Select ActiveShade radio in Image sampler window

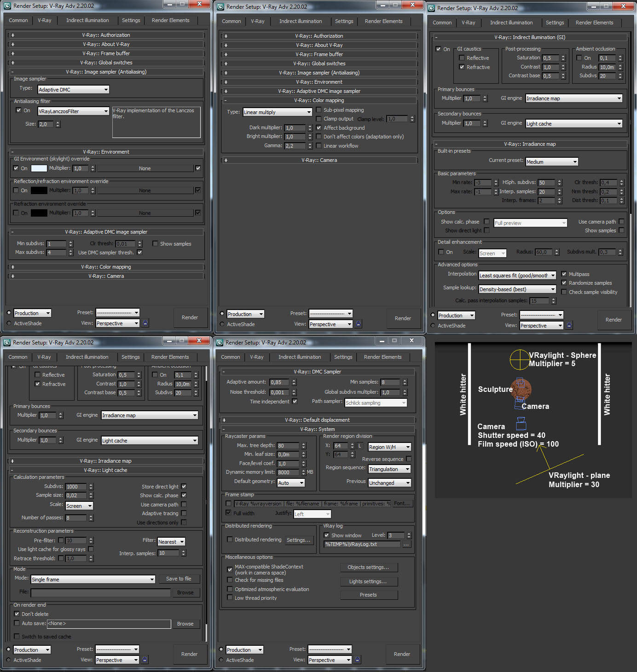point(9,323)
